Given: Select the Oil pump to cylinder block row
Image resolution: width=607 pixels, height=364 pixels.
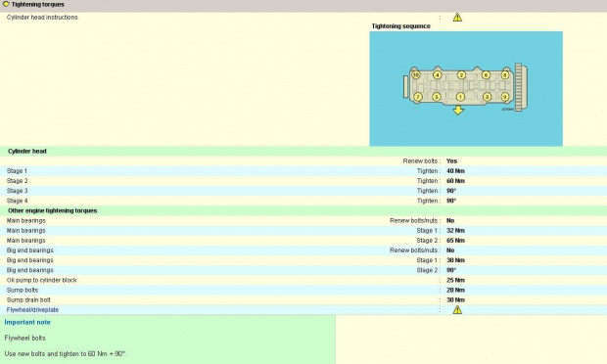Looking at the screenshot, I should (303, 280).
